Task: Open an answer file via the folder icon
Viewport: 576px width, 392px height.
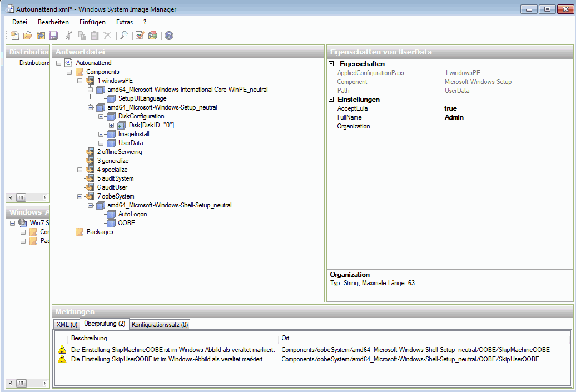Action: [x=28, y=36]
